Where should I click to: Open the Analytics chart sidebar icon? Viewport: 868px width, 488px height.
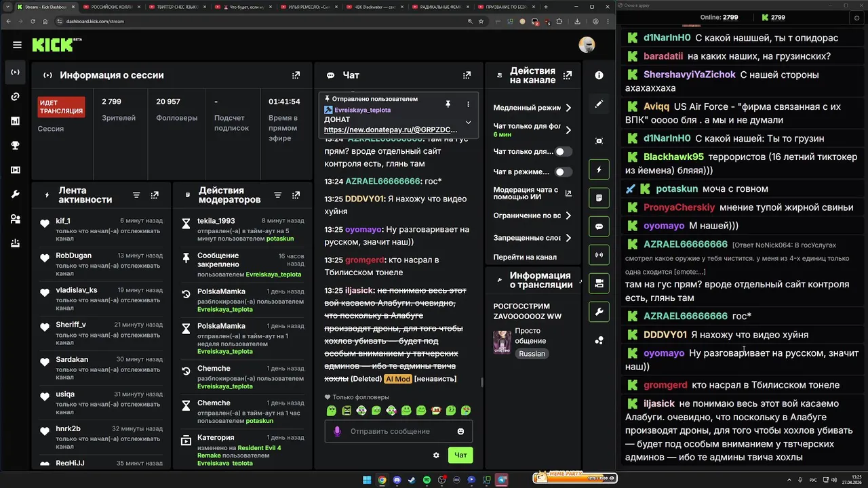[x=15, y=121]
